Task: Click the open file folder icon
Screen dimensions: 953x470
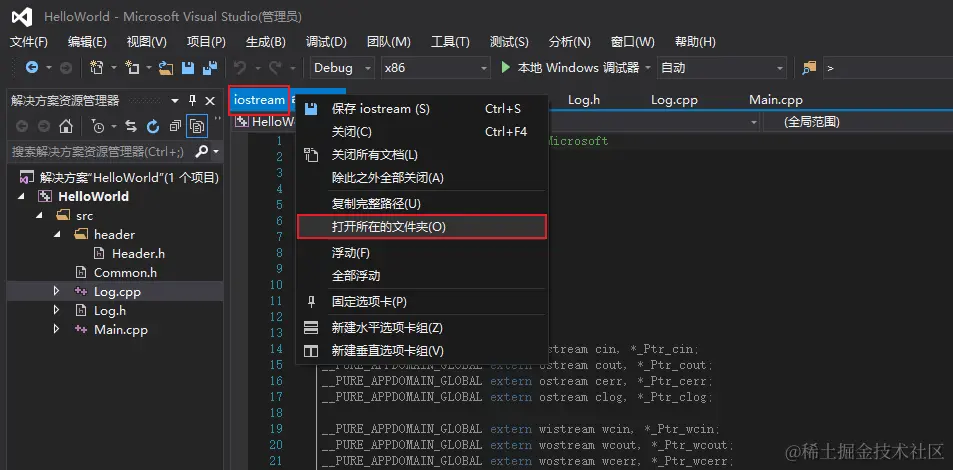Action: (x=165, y=68)
